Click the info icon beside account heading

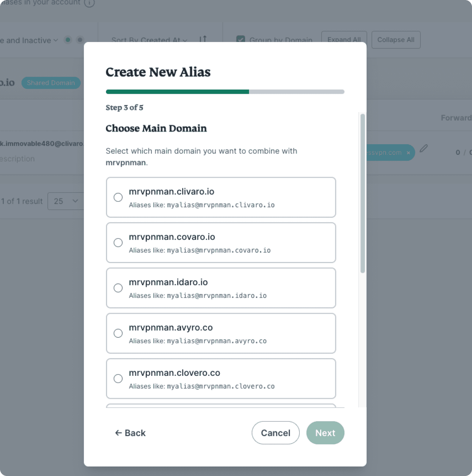[89, 3]
